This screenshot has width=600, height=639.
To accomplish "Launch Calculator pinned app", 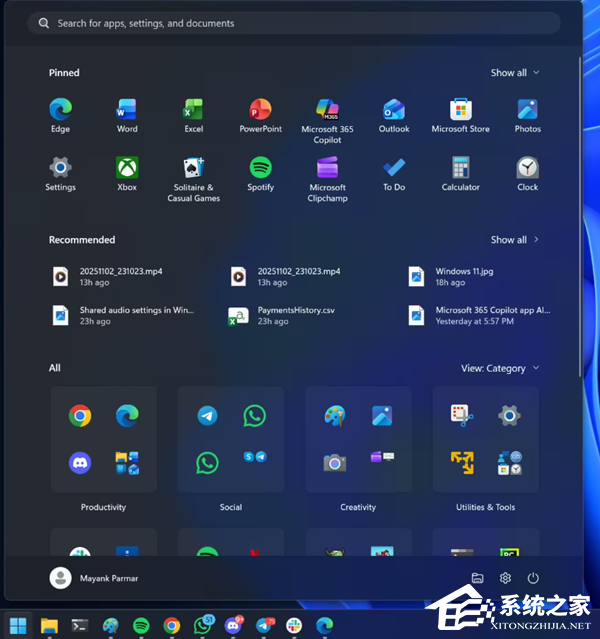I will pyautogui.click(x=461, y=174).
